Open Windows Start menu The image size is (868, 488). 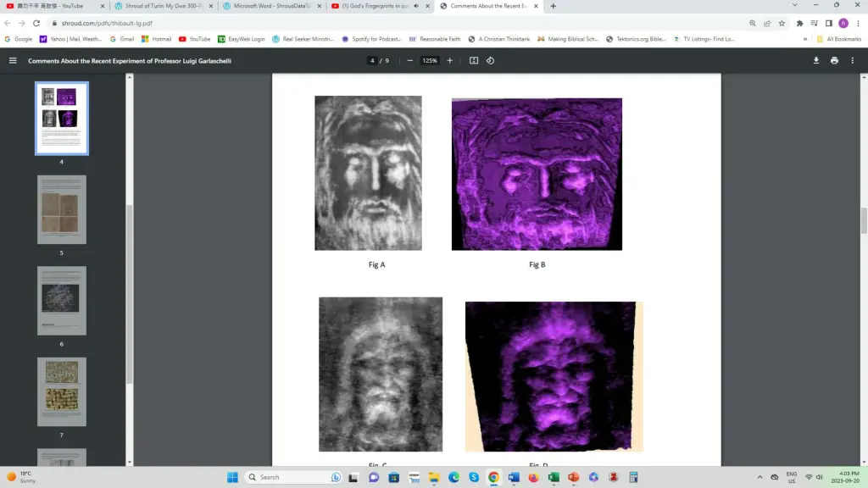pyautogui.click(x=232, y=477)
